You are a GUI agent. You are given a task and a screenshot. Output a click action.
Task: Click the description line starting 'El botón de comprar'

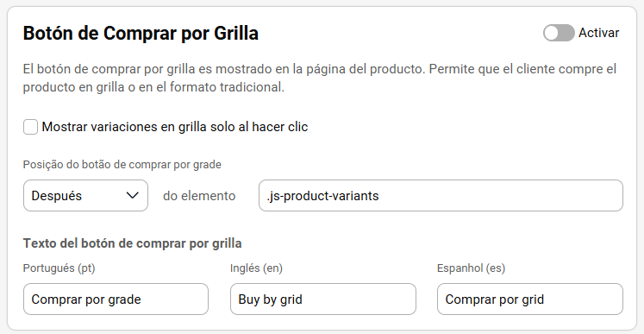(320, 69)
